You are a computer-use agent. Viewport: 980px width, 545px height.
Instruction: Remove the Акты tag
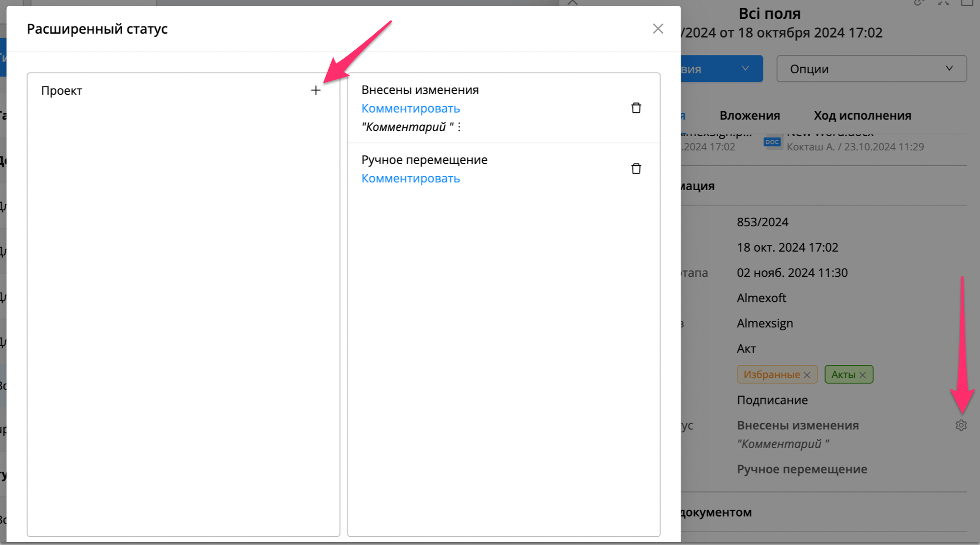point(863,375)
